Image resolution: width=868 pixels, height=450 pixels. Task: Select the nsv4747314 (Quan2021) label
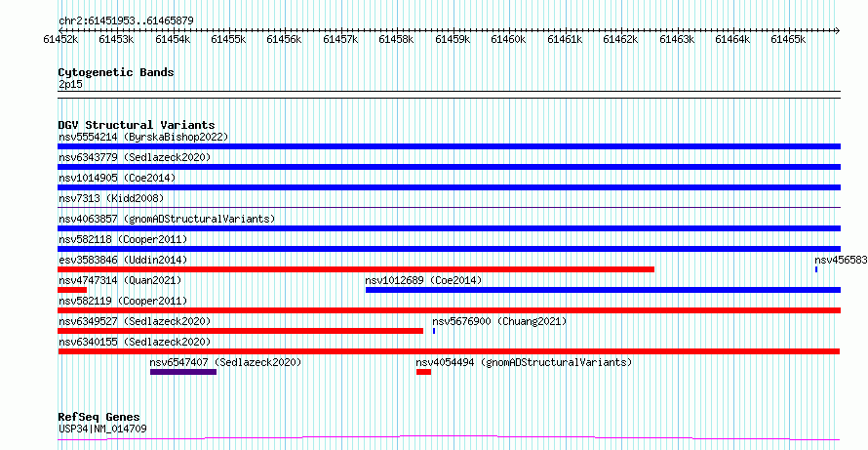pos(120,280)
